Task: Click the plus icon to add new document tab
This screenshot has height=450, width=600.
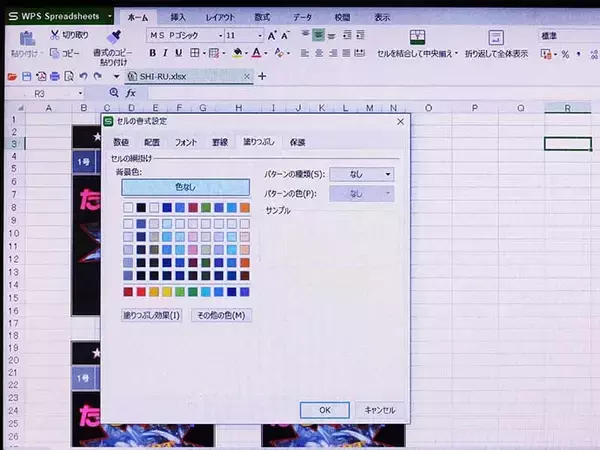Action: pyautogui.click(x=262, y=76)
